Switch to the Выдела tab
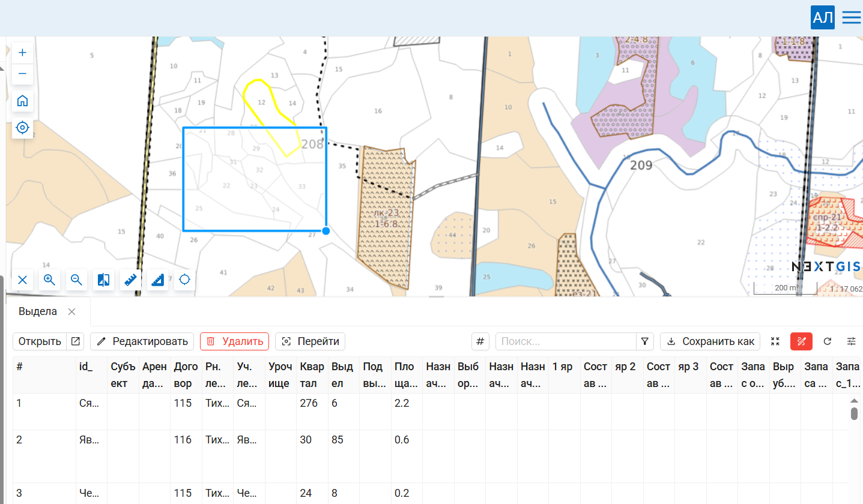This screenshot has width=863, height=504. pyautogui.click(x=38, y=311)
